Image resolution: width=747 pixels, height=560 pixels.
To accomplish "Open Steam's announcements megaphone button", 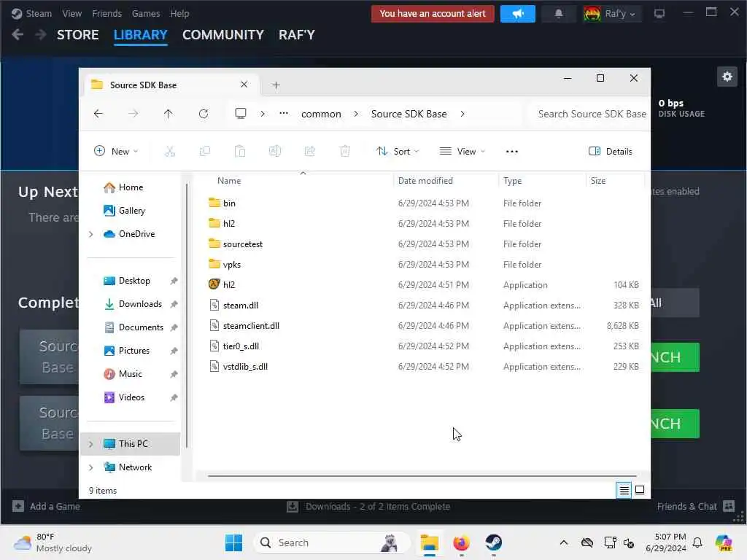I will pos(517,13).
